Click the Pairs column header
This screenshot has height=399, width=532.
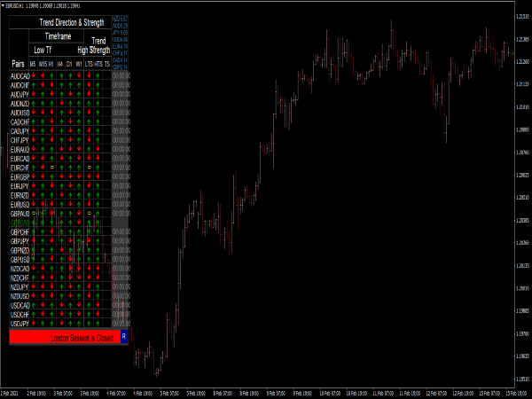pos(18,64)
